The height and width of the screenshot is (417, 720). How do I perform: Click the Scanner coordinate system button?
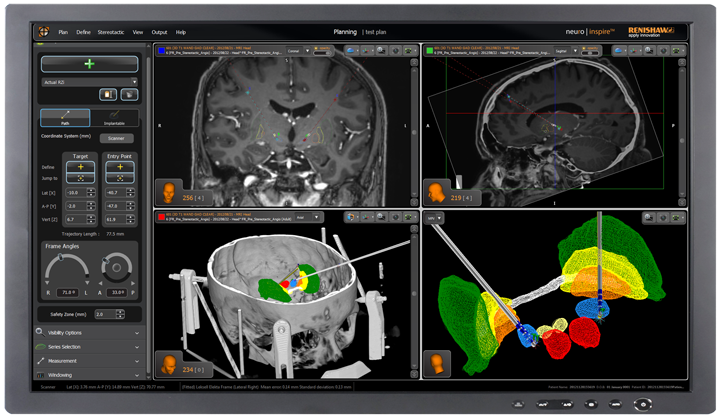pos(115,138)
